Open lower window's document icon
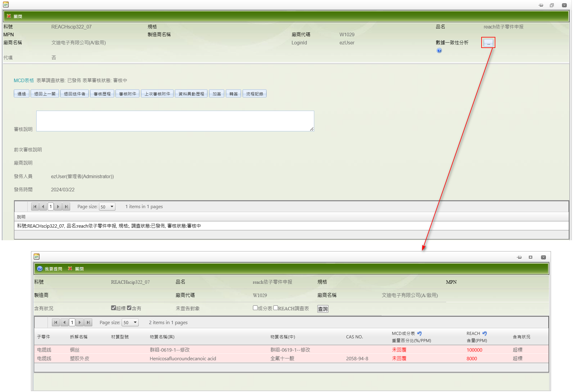 tap(37, 257)
